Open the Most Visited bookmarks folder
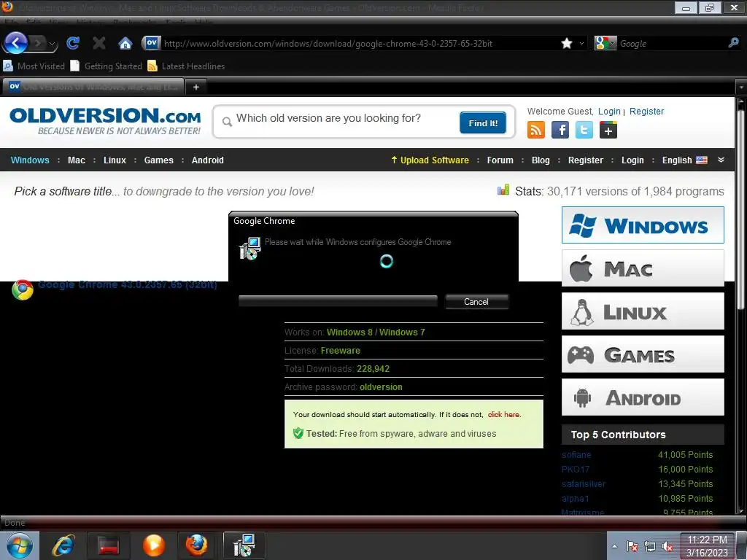747x560 pixels. click(x=34, y=66)
